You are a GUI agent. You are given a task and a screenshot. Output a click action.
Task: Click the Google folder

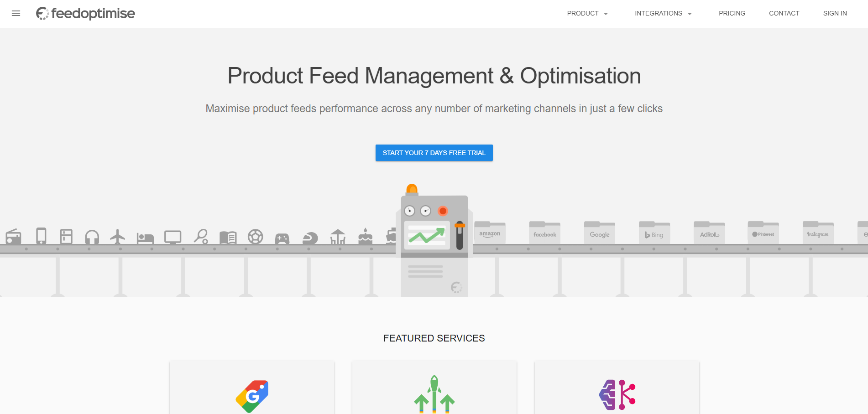coord(600,233)
